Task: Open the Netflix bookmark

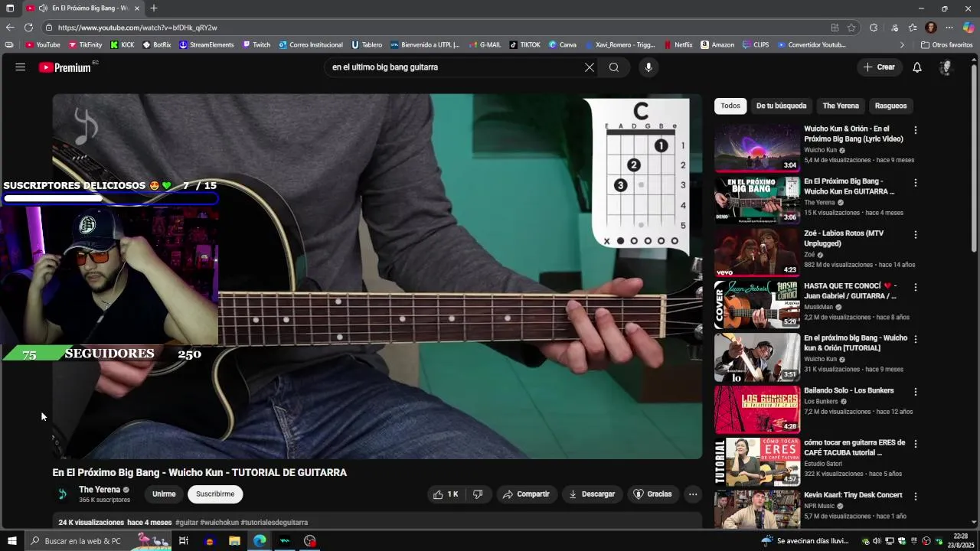Action: 678,44
